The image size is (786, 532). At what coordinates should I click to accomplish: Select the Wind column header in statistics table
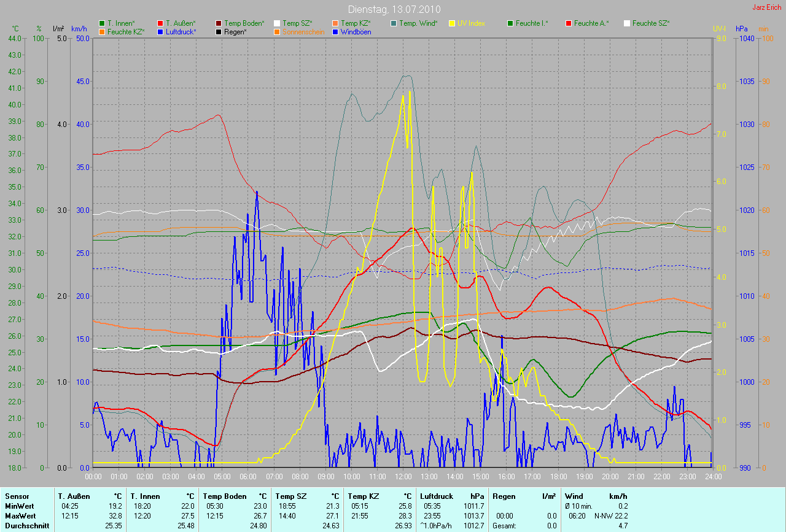[574, 496]
